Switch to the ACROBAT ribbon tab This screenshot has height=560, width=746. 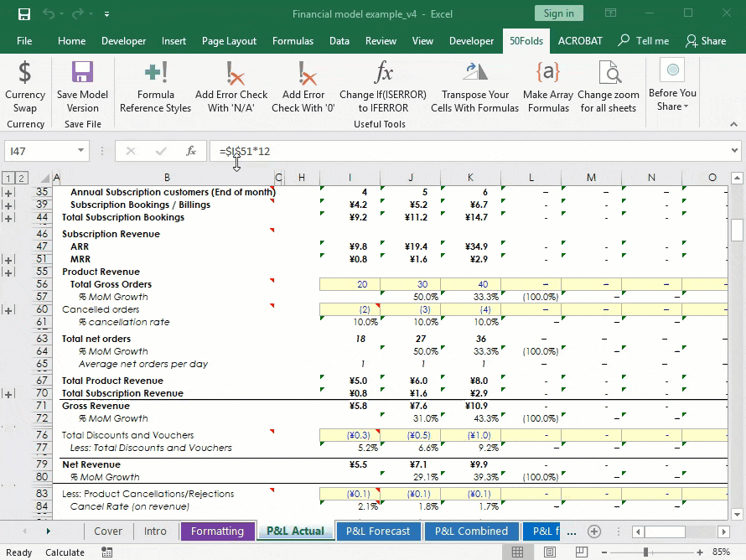click(x=580, y=41)
